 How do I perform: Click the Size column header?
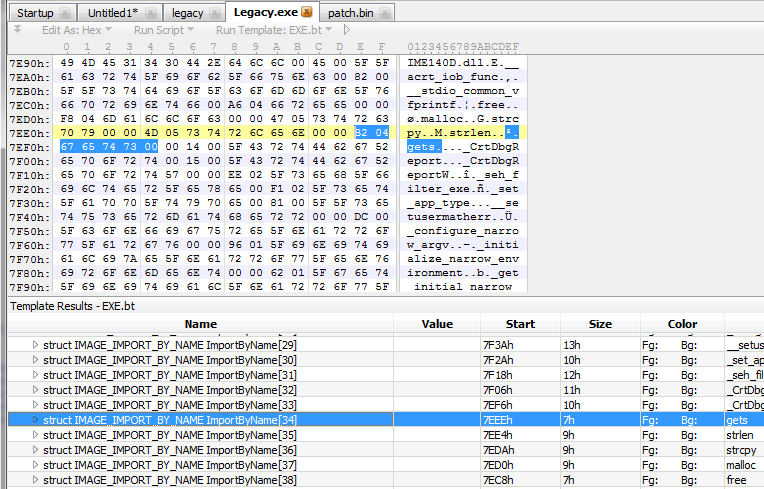point(599,324)
